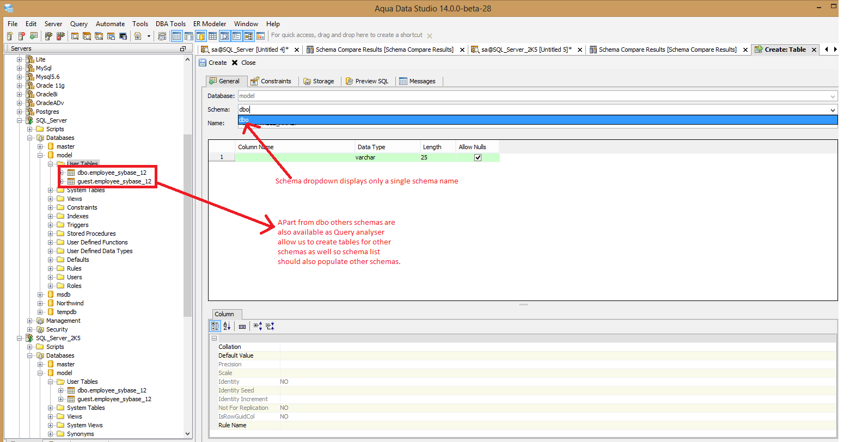Open the Server menu

tap(53, 24)
